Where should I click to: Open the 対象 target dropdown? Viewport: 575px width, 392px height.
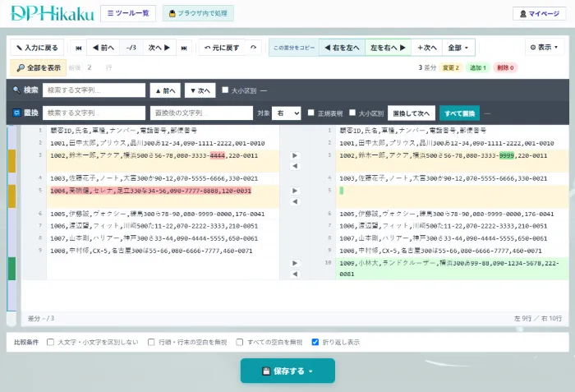287,113
